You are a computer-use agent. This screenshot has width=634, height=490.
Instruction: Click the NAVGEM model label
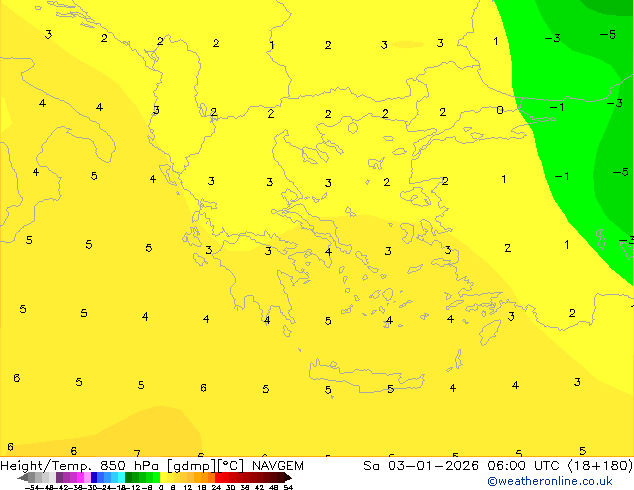(x=278, y=466)
